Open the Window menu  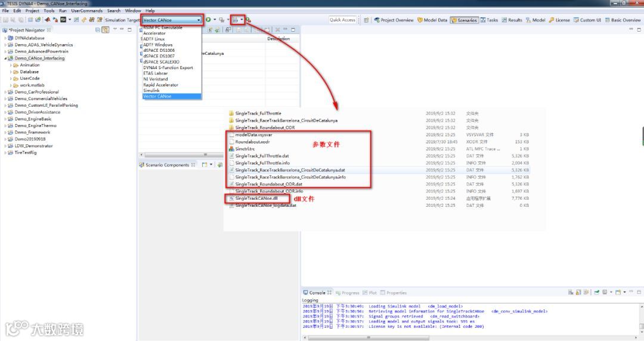132,11
